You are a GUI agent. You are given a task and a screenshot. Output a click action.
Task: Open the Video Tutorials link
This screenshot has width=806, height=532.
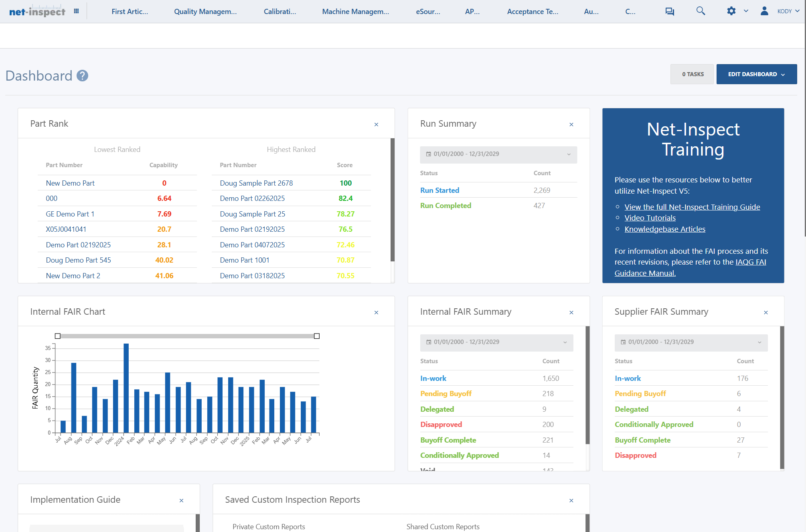tap(650, 218)
